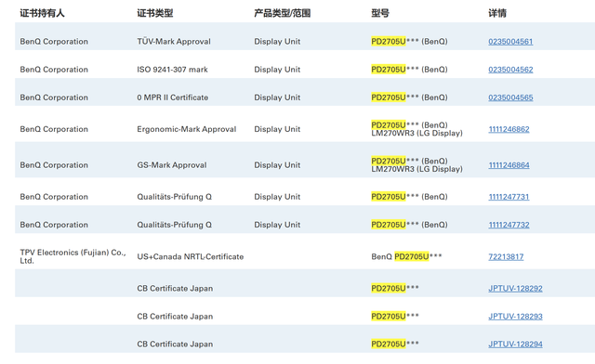Open certificate link 72213817
This screenshot has height=364, width=595.
[506, 256]
